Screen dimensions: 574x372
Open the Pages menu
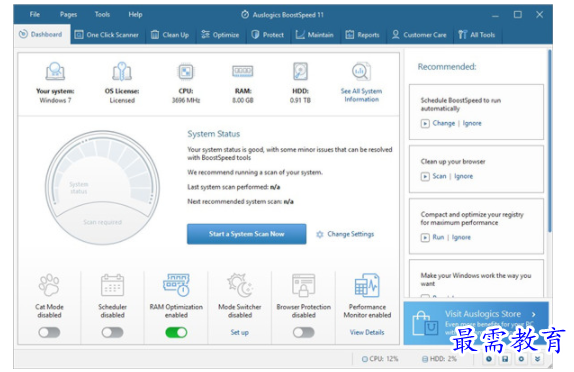pyautogui.click(x=68, y=14)
